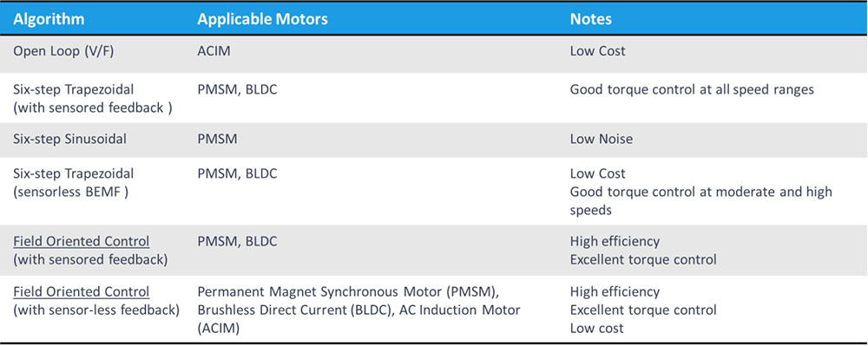This screenshot has width=868, height=346.
Task: Select the ACIM motor cell
Action: pos(214,51)
